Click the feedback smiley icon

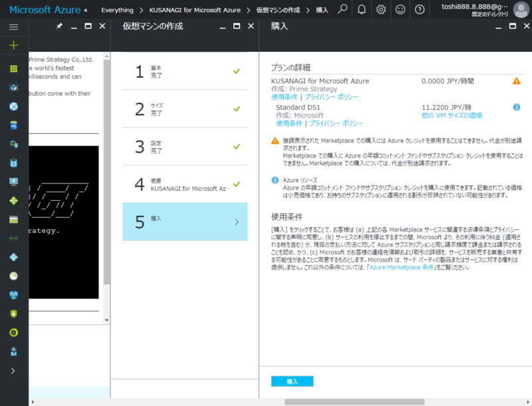tap(400, 9)
